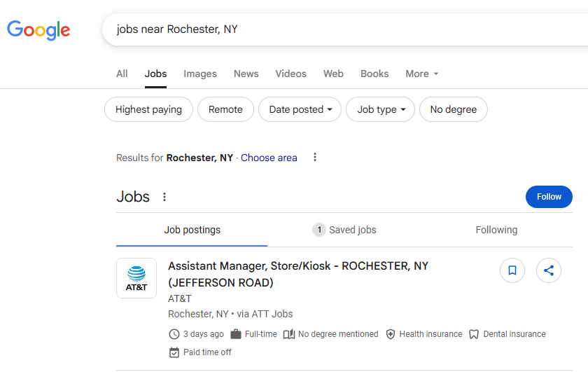
Task: Toggle the No degree filter chip
Action: [x=454, y=109]
